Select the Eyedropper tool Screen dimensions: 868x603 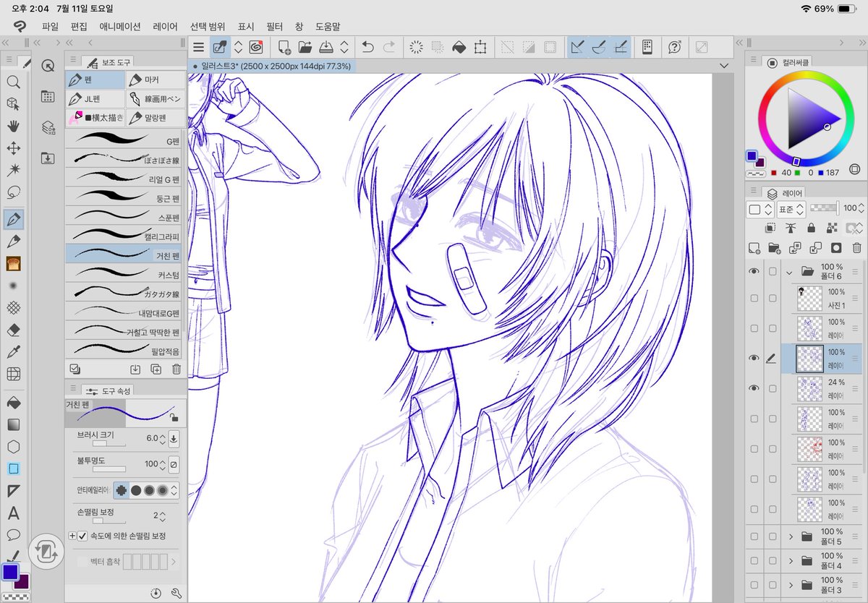click(x=13, y=352)
